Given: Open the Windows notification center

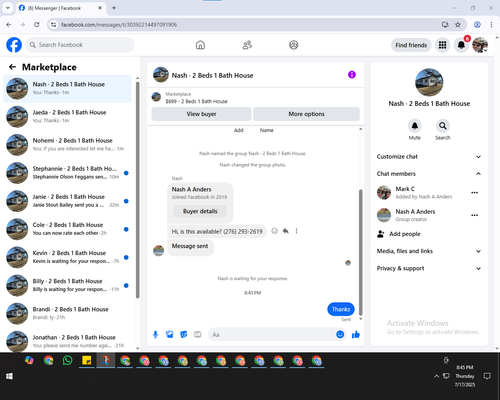Looking at the screenshot, I should pos(487,376).
